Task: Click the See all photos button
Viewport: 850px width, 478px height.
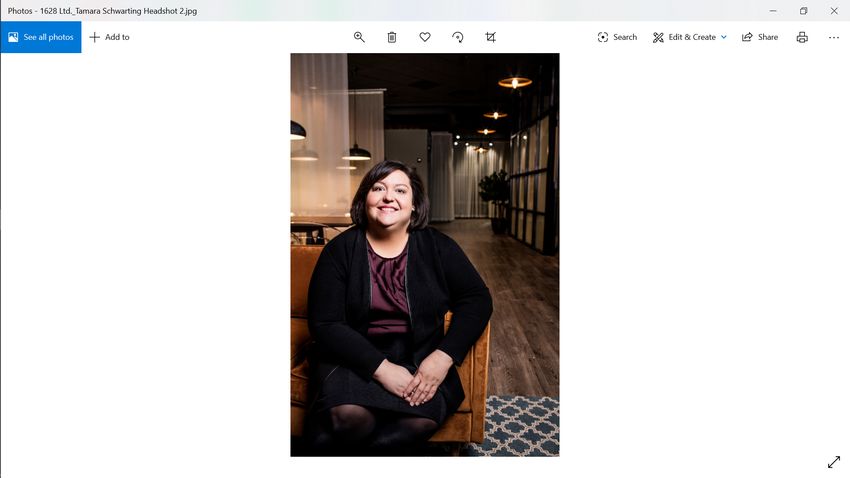Action: click(41, 37)
